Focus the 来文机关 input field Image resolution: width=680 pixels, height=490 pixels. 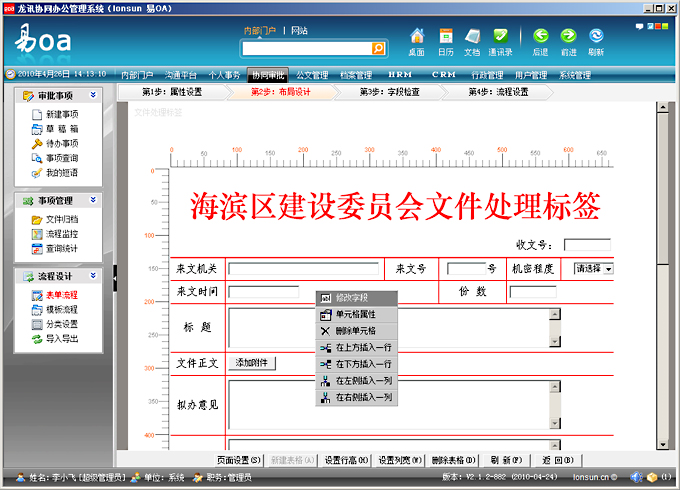click(304, 269)
